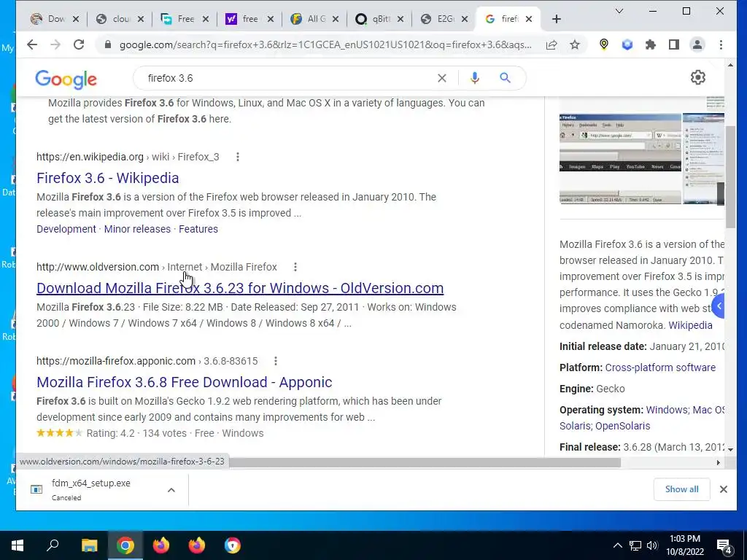This screenshot has height=560, width=747.
Task: Submit search using magnifier icon
Action: coord(505,78)
